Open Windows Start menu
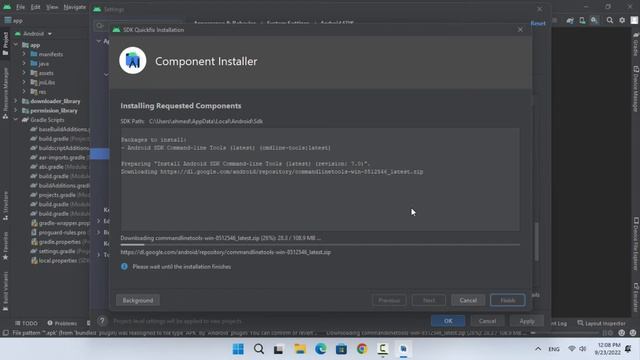Image resolution: width=640 pixels, height=360 pixels. pos(238,349)
